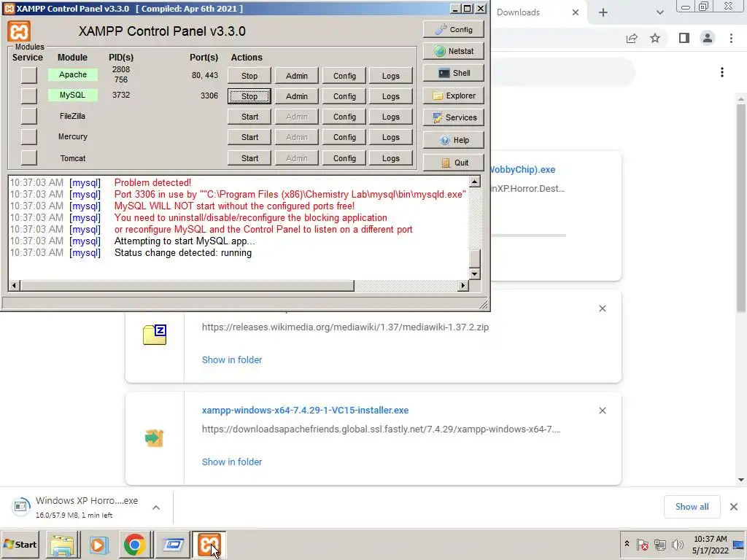Start the Tomcat module
Screen dimensions: 747x560
(x=249, y=158)
